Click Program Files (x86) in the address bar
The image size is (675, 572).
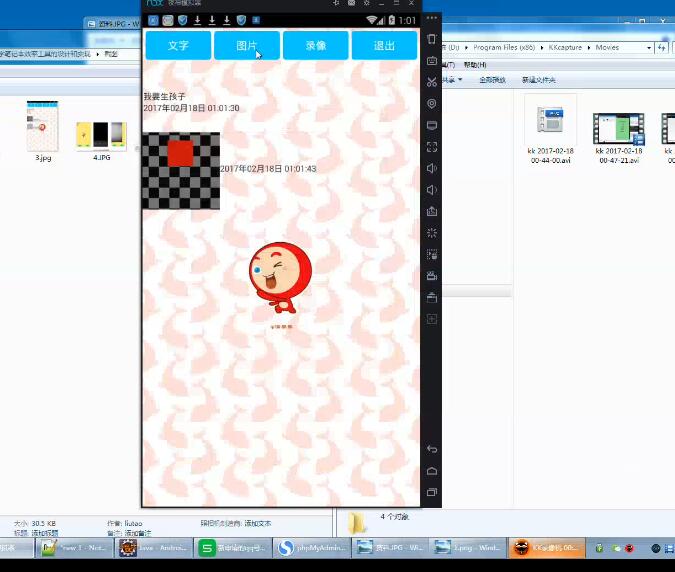pos(504,47)
